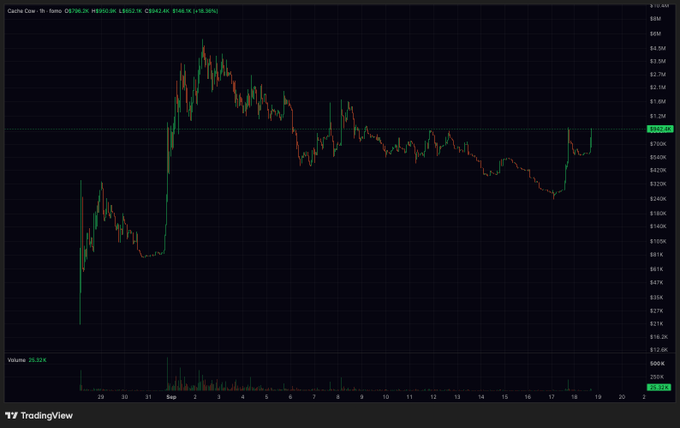Click the 18 date on time axis
680x428 pixels.
574,397
